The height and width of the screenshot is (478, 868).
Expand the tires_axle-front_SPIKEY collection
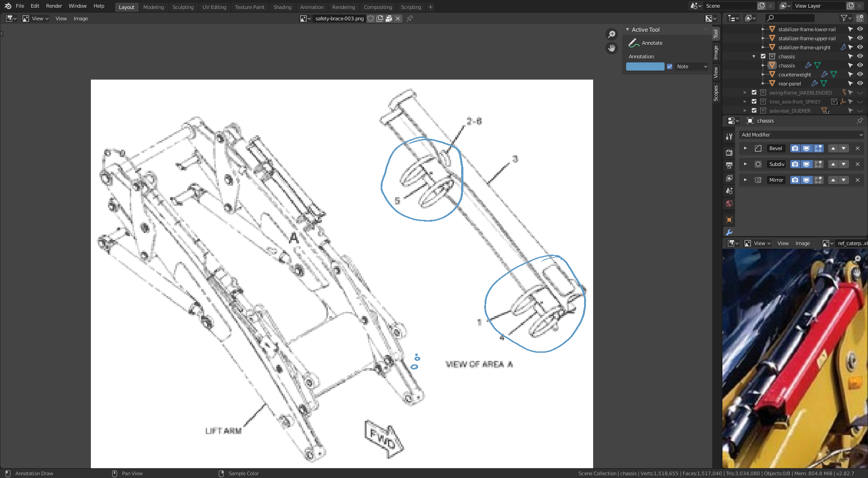click(x=745, y=102)
